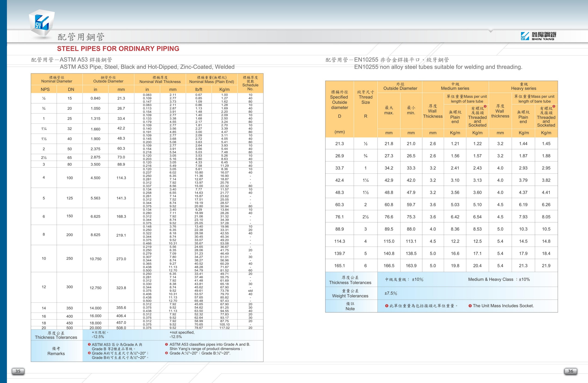Click the Weight Tolerances label cell

[x=350, y=293]
